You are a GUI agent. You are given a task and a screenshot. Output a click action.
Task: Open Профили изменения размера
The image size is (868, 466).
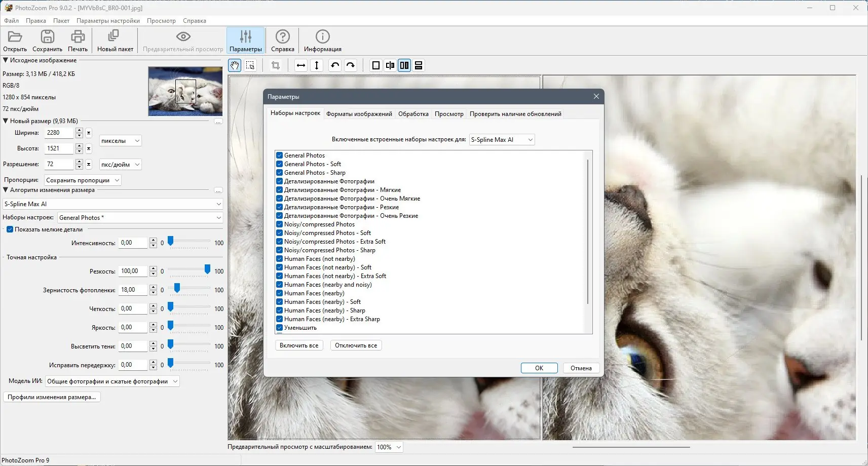point(52,397)
